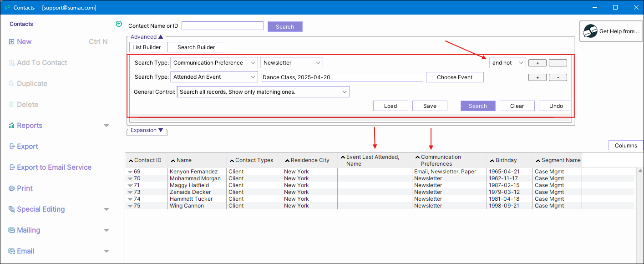
Task: Click the Export to Email Service icon
Action: click(11, 168)
